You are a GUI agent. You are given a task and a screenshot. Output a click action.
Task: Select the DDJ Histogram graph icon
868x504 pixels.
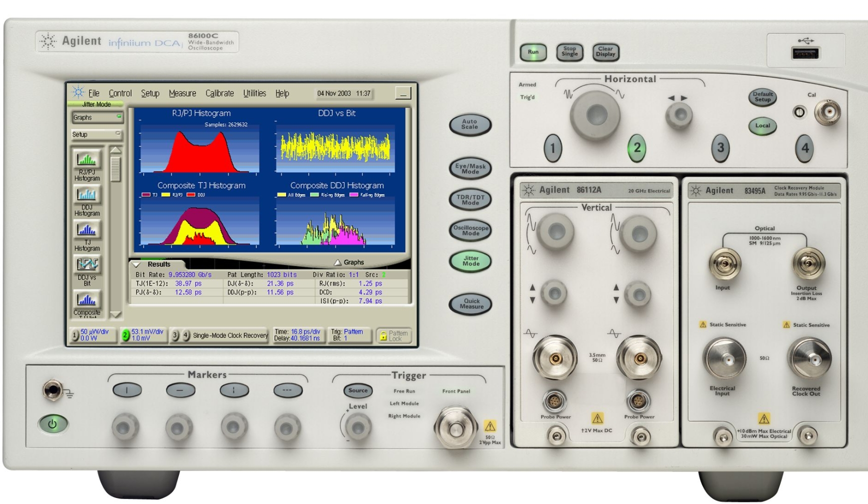(87, 195)
